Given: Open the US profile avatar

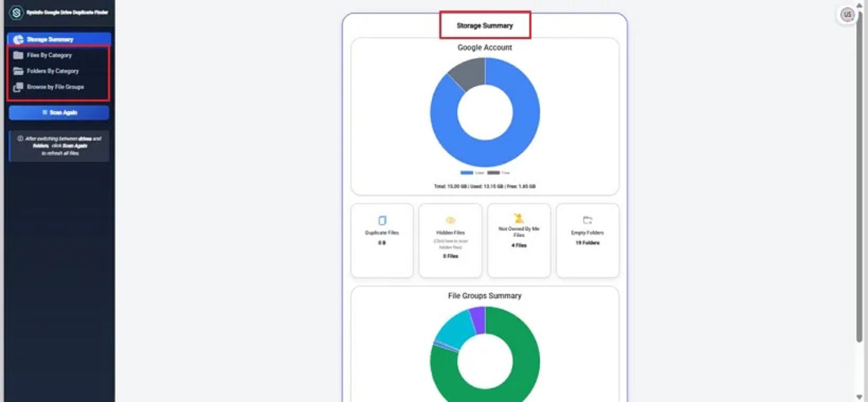Looking at the screenshot, I should point(847,15).
